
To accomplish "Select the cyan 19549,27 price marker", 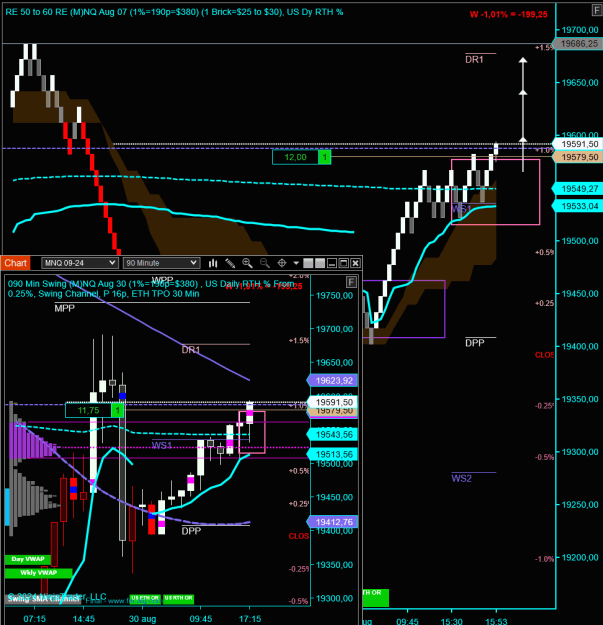I will pos(577,189).
